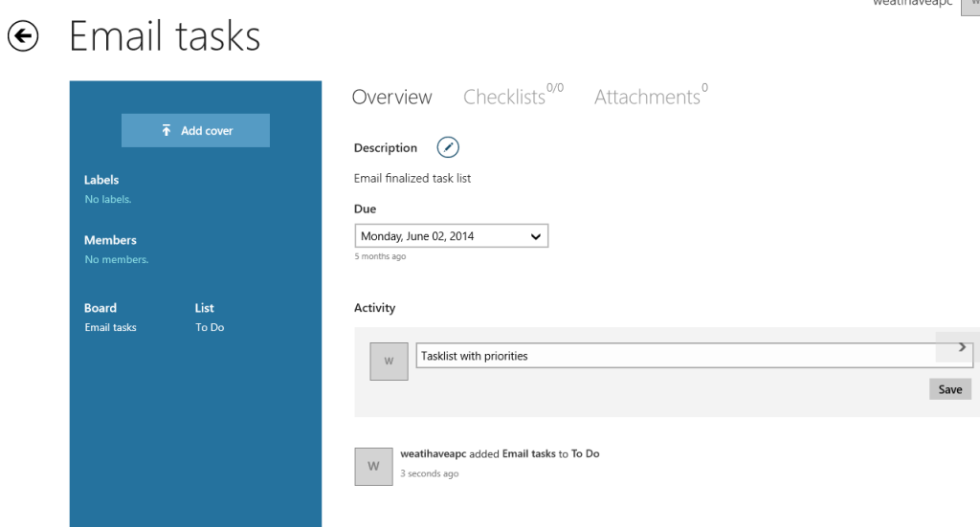
Task: Click the Members heading
Action: (110, 240)
